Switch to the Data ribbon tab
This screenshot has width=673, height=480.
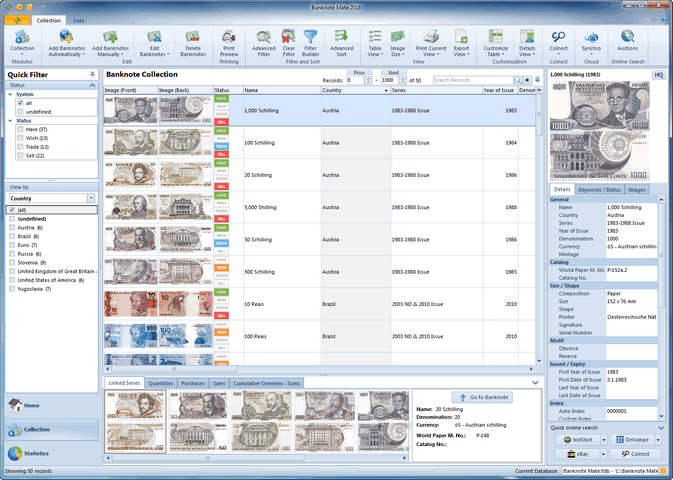(x=78, y=20)
